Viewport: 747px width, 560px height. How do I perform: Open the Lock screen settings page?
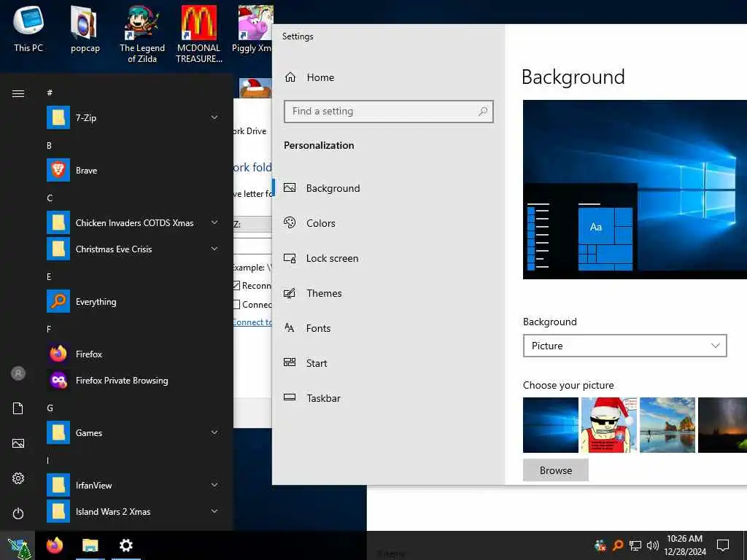(x=388, y=258)
